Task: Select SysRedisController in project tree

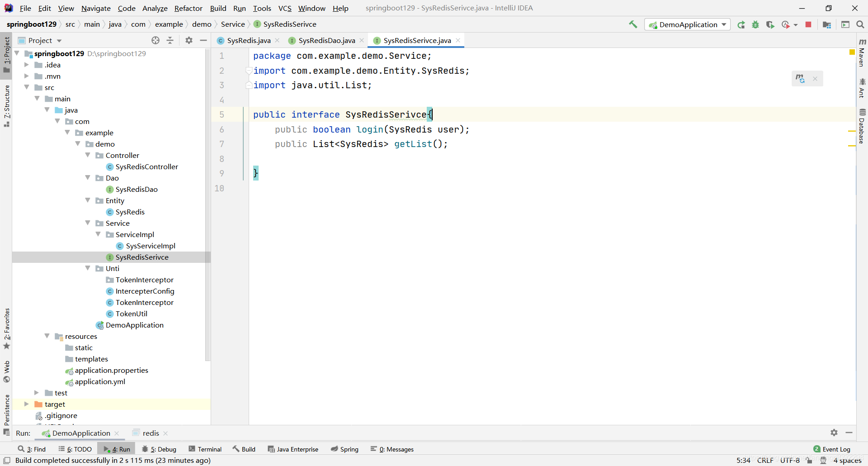Action: pyautogui.click(x=146, y=166)
